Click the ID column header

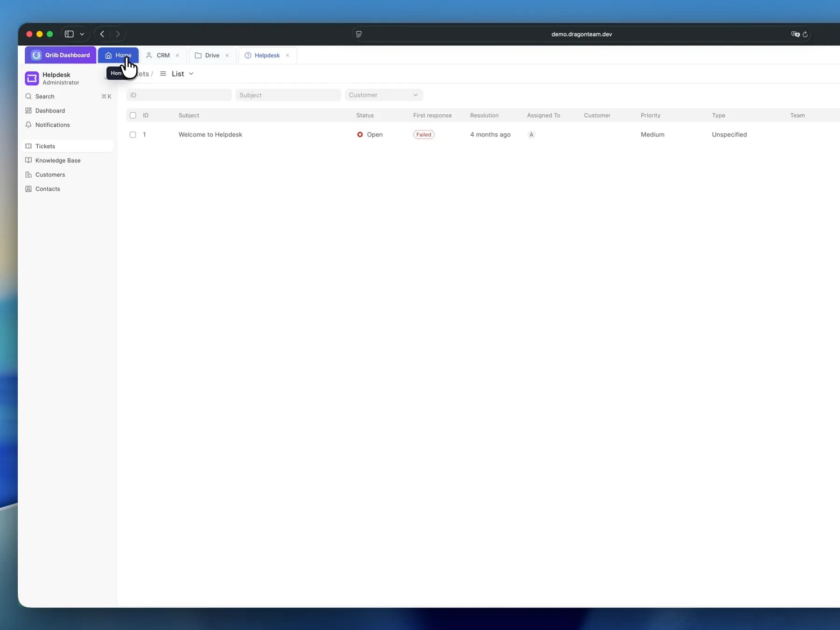[x=146, y=115]
